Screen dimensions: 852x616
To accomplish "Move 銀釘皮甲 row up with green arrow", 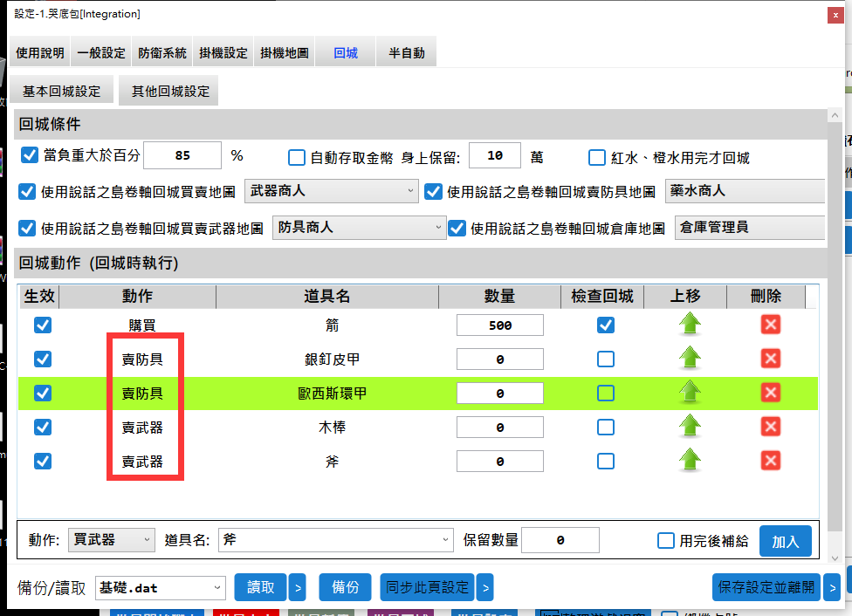I will point(690,359).
